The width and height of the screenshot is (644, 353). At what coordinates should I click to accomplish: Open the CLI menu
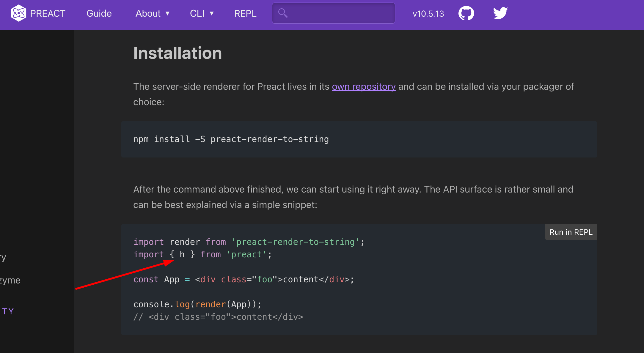point(197,13)
